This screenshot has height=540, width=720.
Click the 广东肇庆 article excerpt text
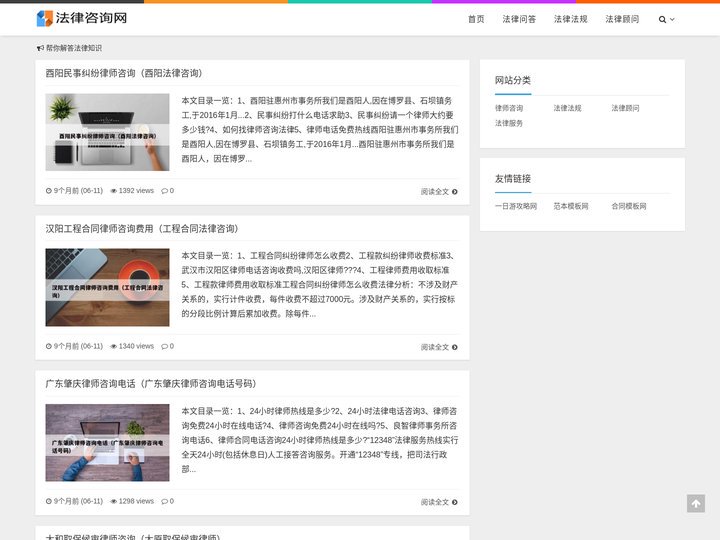tap(320, 440)
